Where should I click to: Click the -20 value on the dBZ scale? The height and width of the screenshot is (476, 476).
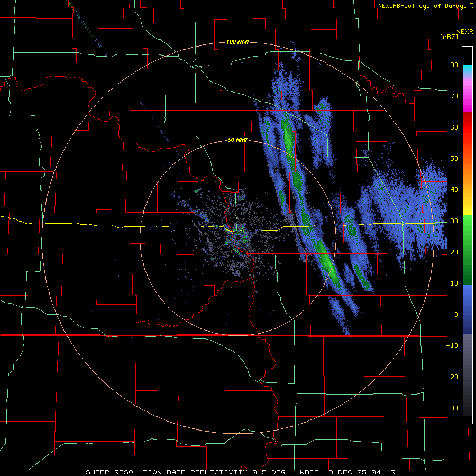452,377
